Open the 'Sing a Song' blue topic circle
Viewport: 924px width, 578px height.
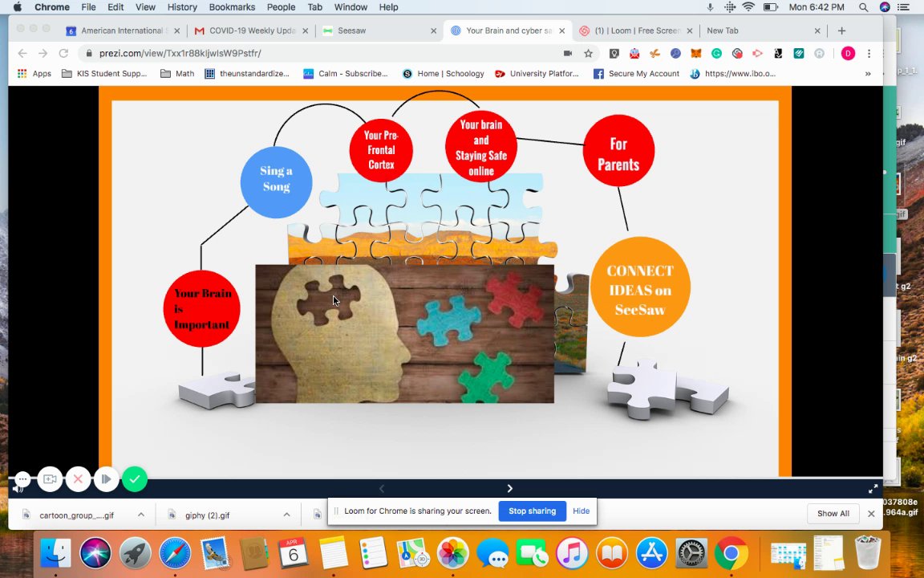(x=276, y=182)
